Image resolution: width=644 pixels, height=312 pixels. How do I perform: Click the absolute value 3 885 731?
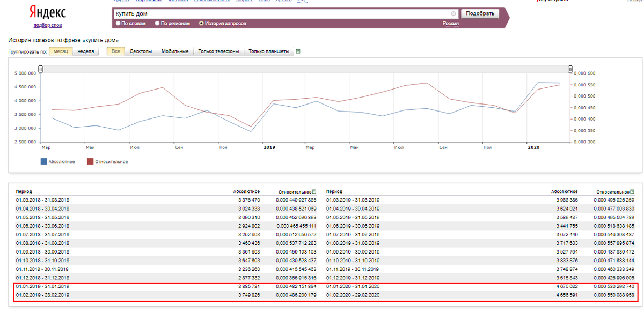[x=248, y=286]
